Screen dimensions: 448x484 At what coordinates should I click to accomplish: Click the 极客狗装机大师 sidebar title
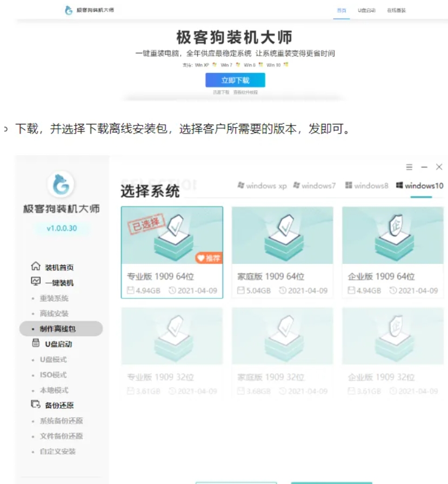point(62,209)
